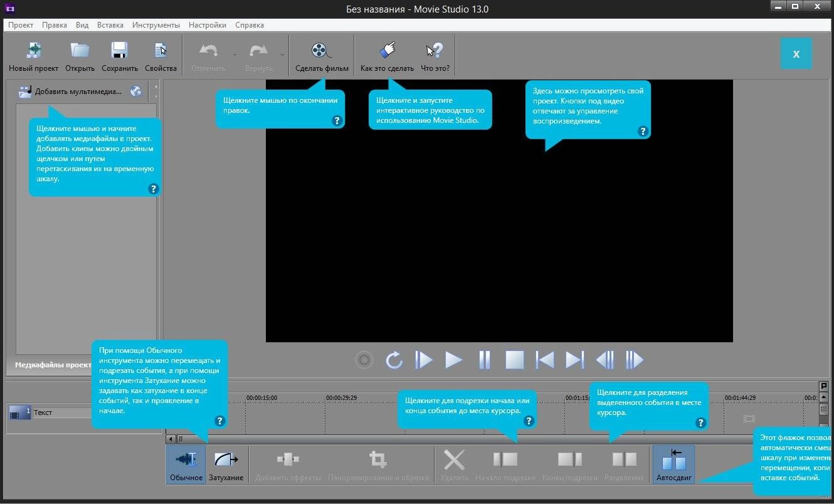Open project Свойства (properties)
834x504 pixels.
click(161, 56)
